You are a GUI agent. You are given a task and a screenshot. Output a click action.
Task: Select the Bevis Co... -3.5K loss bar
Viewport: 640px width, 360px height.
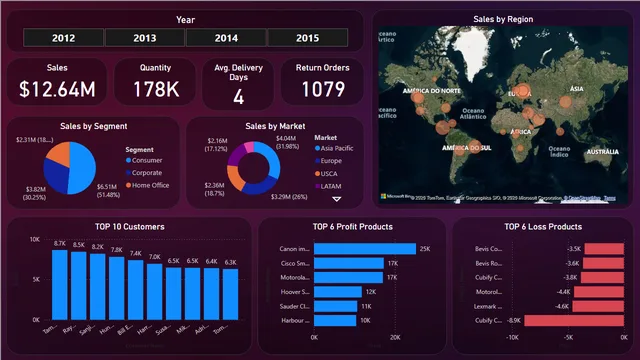[604, 249]
